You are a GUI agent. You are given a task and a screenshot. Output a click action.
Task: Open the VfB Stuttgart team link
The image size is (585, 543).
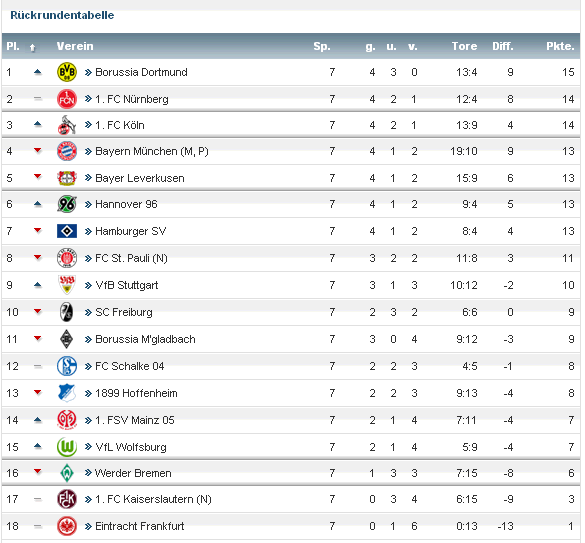pyautogui.click(x=126, y=285)
